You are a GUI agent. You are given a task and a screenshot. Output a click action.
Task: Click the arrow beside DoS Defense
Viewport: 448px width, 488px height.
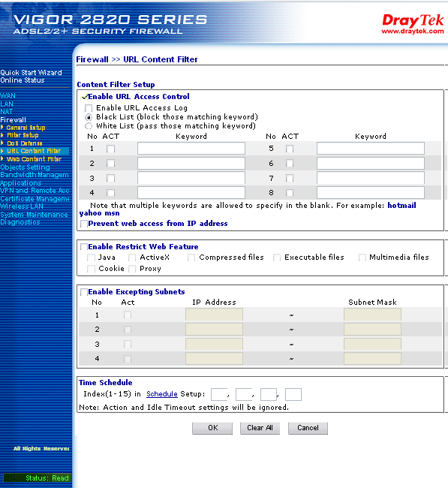pyautogui.click(x=2, y=143)
